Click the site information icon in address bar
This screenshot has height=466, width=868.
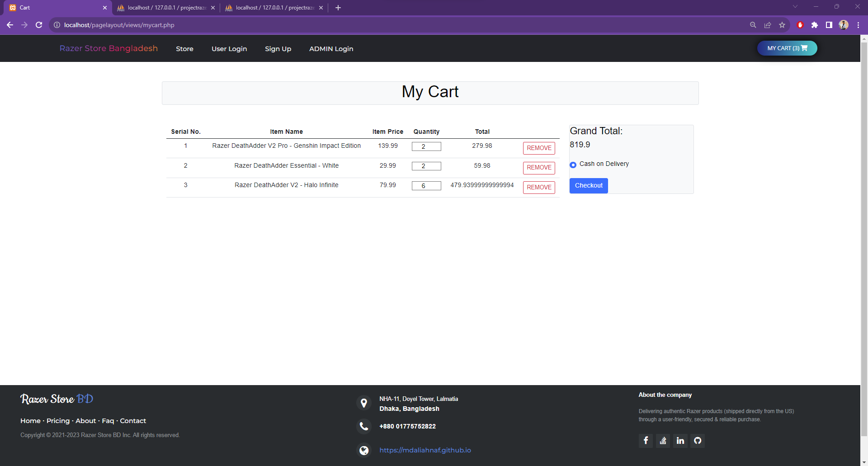57,25
